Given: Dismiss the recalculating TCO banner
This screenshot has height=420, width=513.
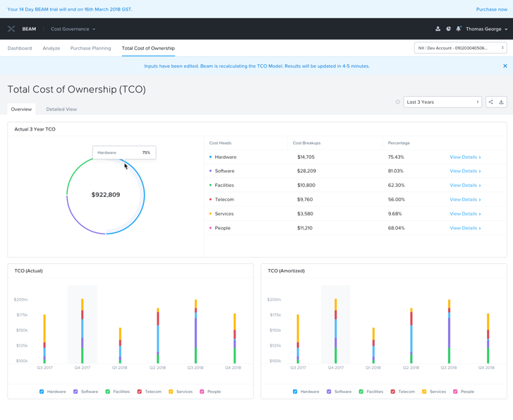Looking at the screenshot, I should [505, 66].
